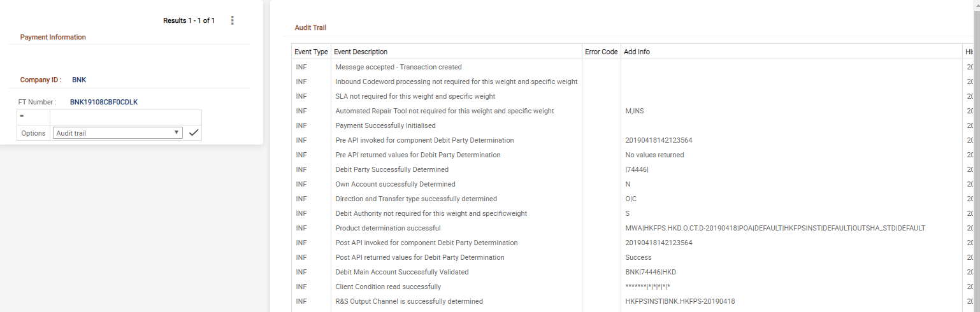Viewport: 980px width, 312px height.
Task: Click the Event Type column header
Action: (x=311, y=52)
